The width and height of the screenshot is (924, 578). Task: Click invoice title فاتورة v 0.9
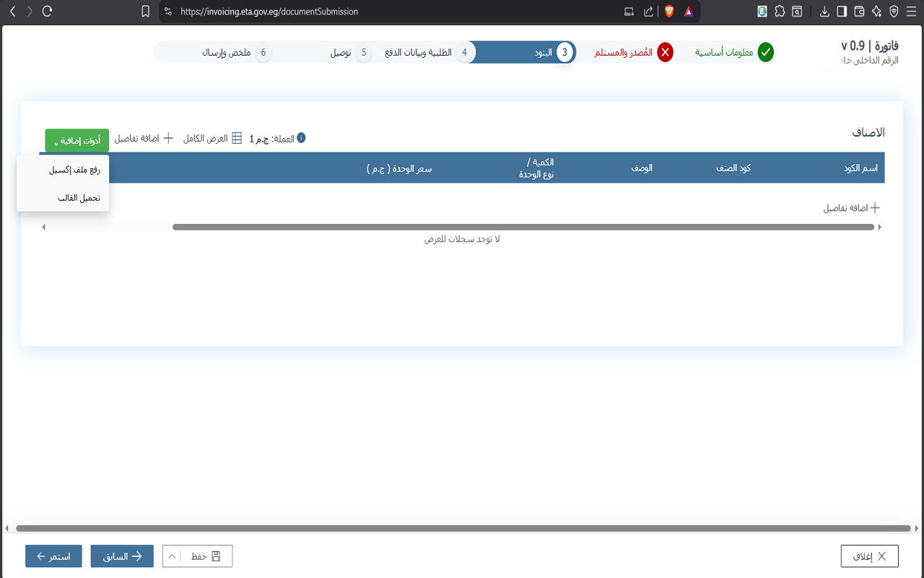click(x=870, y=46)
